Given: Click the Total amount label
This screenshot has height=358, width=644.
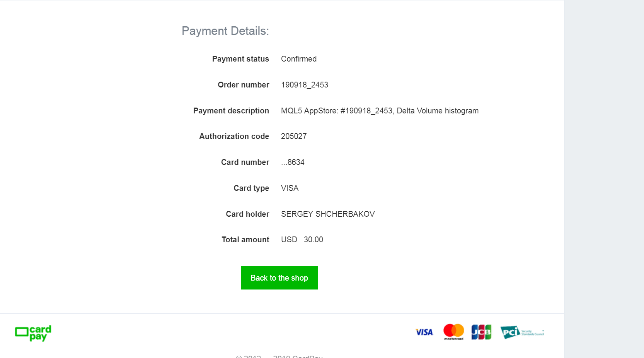Looking at the screenshot, I should [x=245, y=240].
